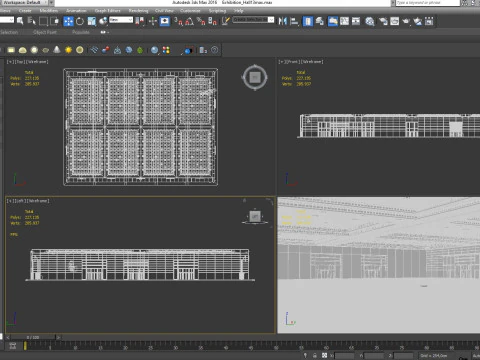This screenshot has height=360, width=480.
Task: Open the Scripting menu
Action: (x=217, y=11)
